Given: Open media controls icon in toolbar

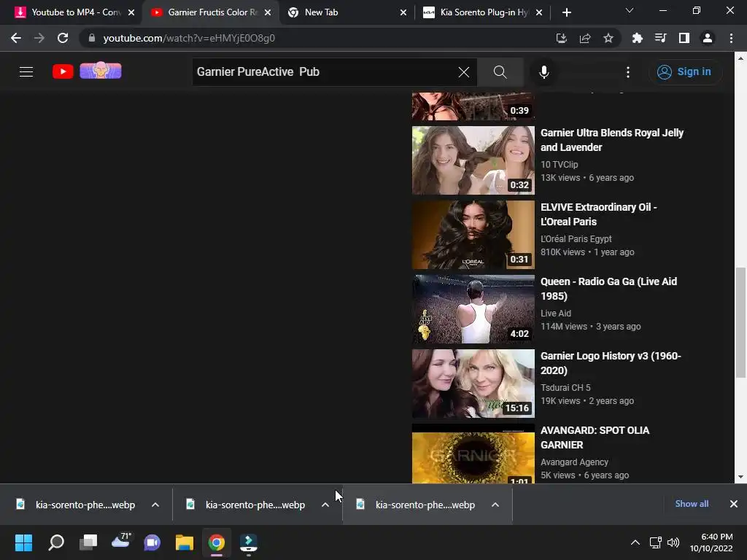Looking at the screenshot, I should [660, 38].
